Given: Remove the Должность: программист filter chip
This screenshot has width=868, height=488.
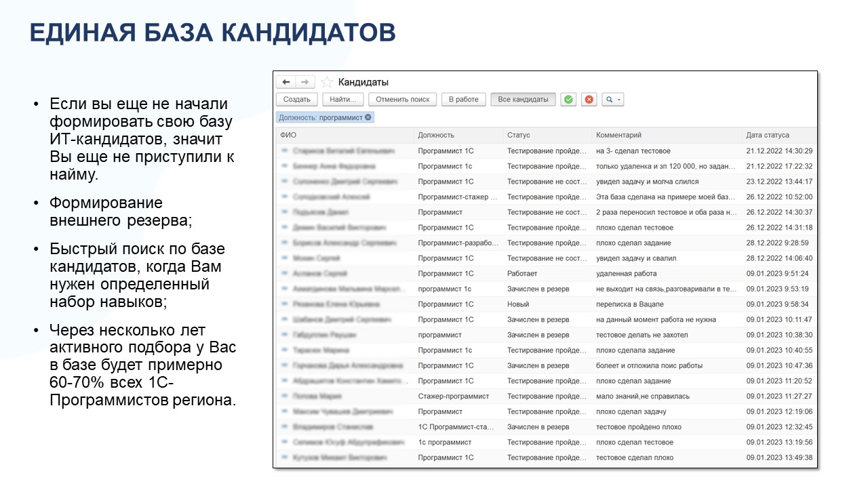Looking at the screenshot, I should tap(368, 115).
